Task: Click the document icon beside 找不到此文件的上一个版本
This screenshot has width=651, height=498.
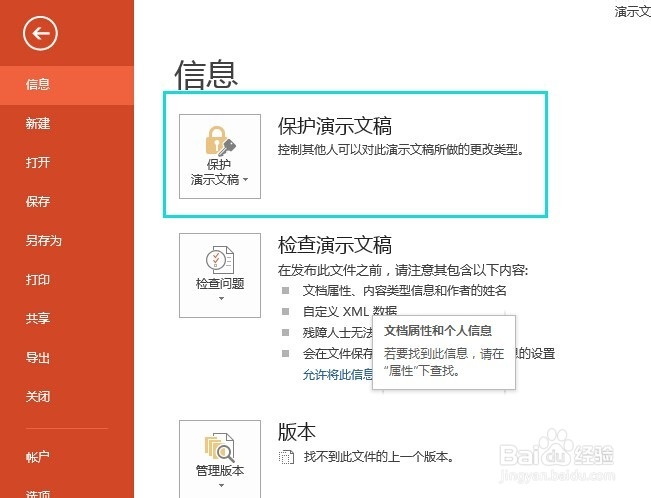Action: coord(286,457)
